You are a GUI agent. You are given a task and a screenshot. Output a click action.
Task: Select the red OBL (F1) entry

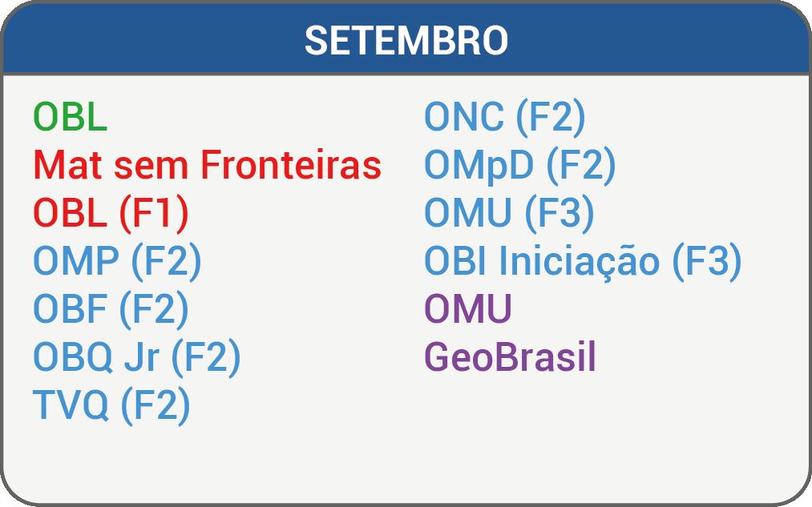click(111, 213)
